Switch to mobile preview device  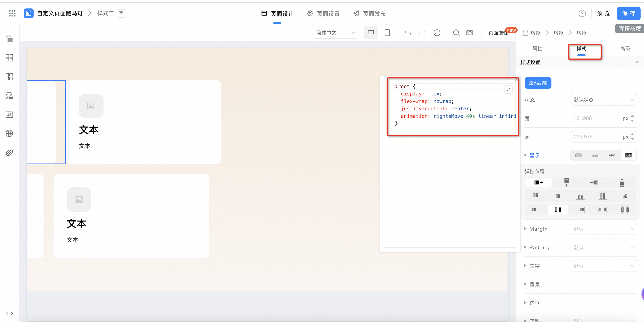(x=387, y=33)
